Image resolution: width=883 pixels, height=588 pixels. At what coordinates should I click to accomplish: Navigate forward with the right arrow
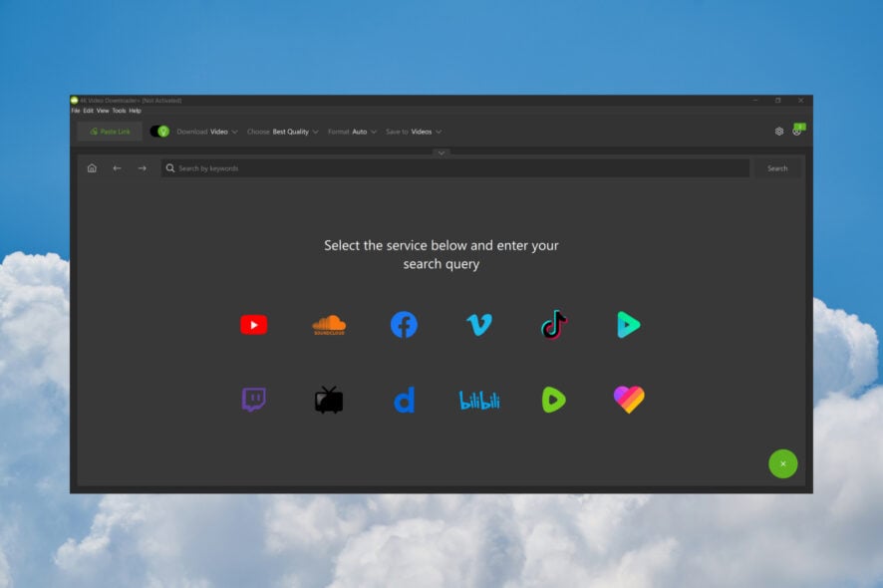pyautogui.click(x=142, y=168)
